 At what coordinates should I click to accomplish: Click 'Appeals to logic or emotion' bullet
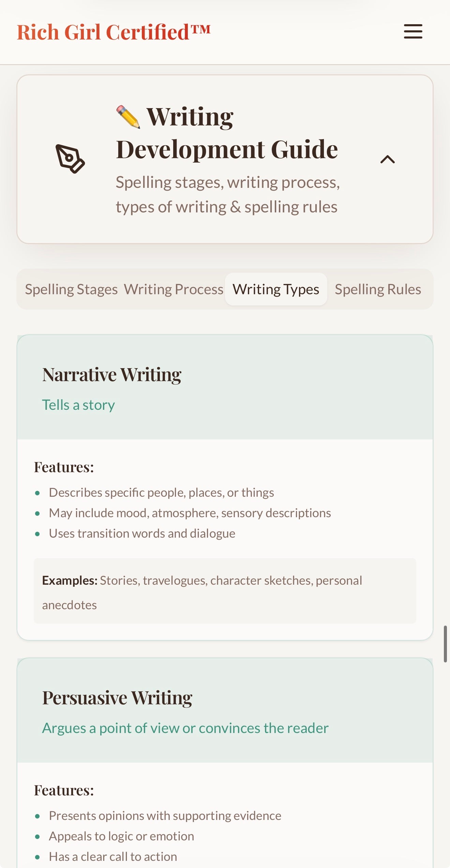click(121, 836)
